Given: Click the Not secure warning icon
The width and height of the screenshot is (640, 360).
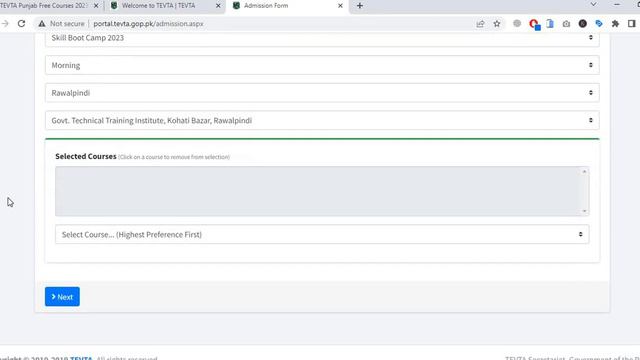Looking at the screenshot, I should coord(42,24).
